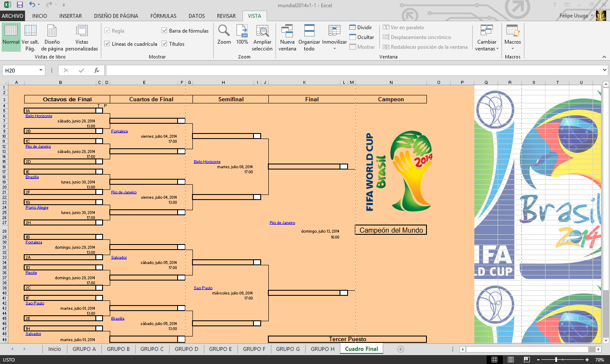Click the Save icon in quick access toolbar

(x=19, y=5)
